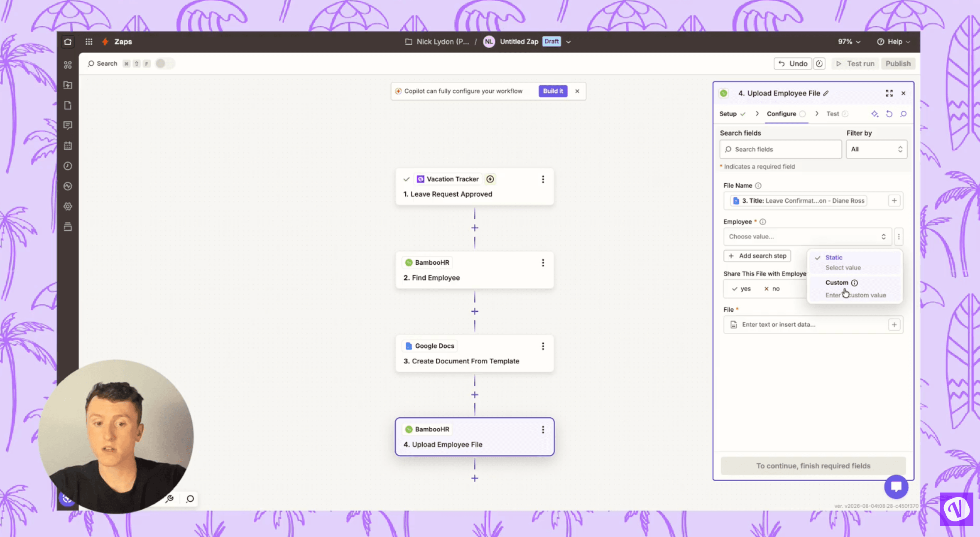980x537 pixels.
Task: Open the import file sidebar icon
Action: [68, 85]
